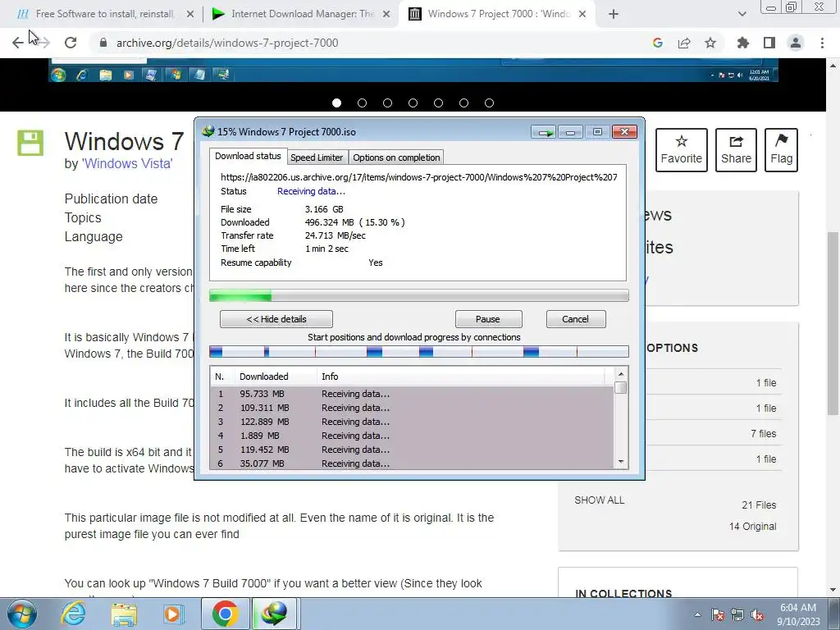Screen dimensions: 840x630
Task: Expand the tab search chevron
Action: click(x=742, y=15)
